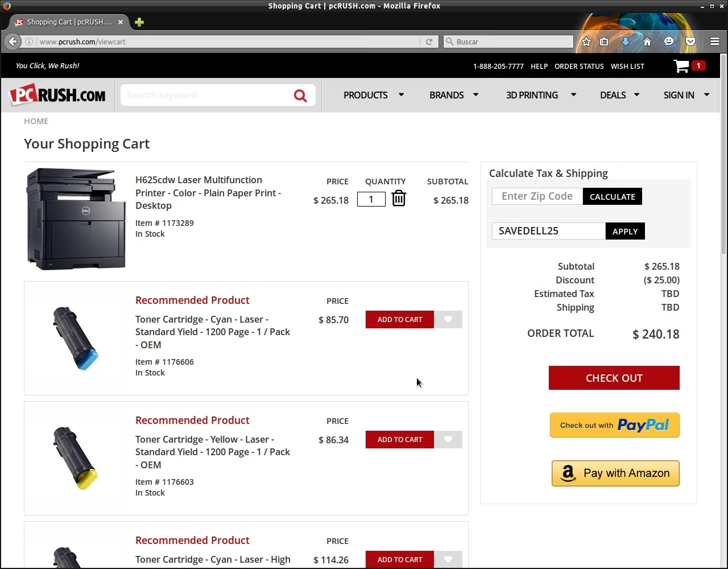728x569 pixels.
Task: Click the Item # 1173289 text
Action: (x=164, y=223)
